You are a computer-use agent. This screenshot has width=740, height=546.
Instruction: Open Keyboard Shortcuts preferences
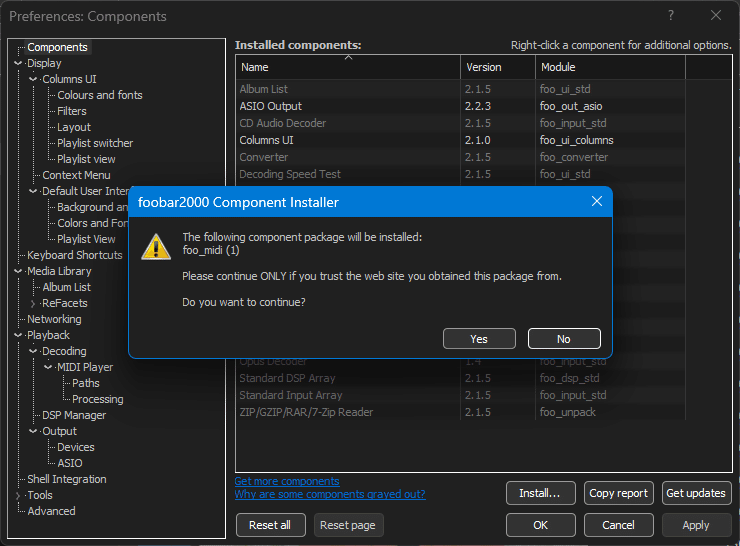75,255
